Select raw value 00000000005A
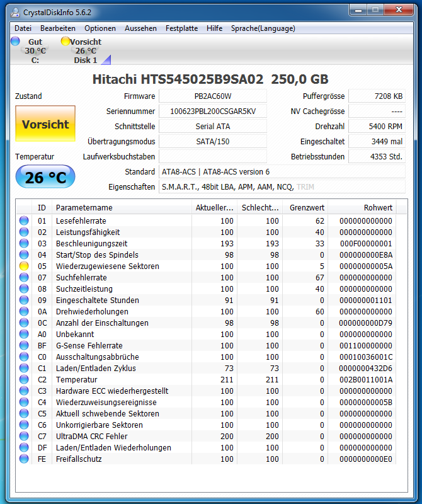 (x=366, y=266)
